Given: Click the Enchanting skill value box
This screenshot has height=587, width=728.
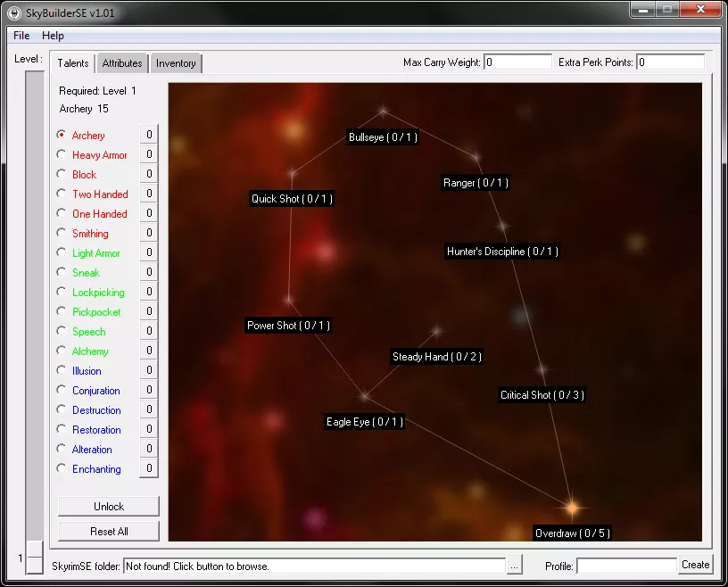Looking at the screenshot, I should (x=149, y=468).
